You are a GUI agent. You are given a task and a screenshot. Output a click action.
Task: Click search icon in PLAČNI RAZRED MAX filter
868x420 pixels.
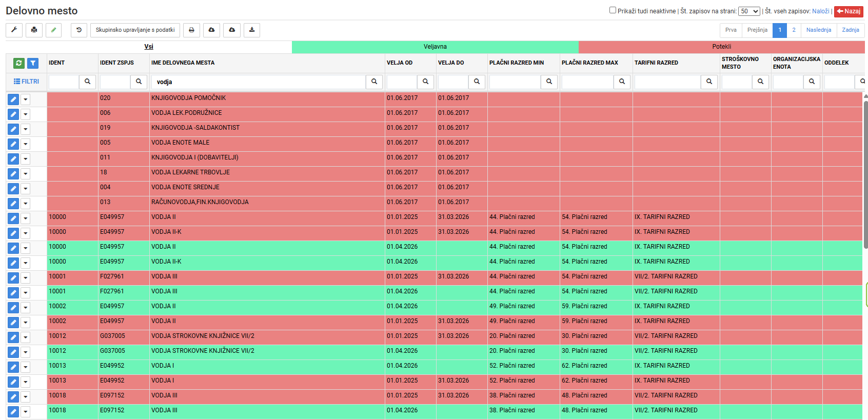[622, 82]
